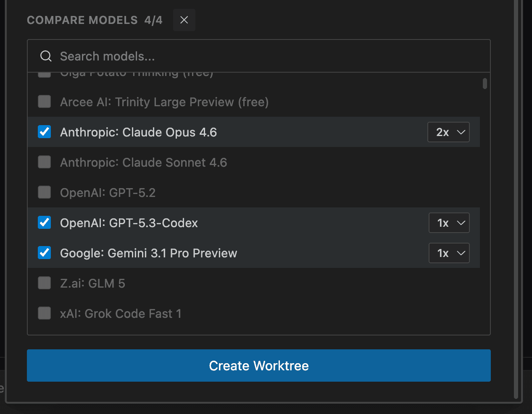Close the Compare Models dialog

(184, 20)
